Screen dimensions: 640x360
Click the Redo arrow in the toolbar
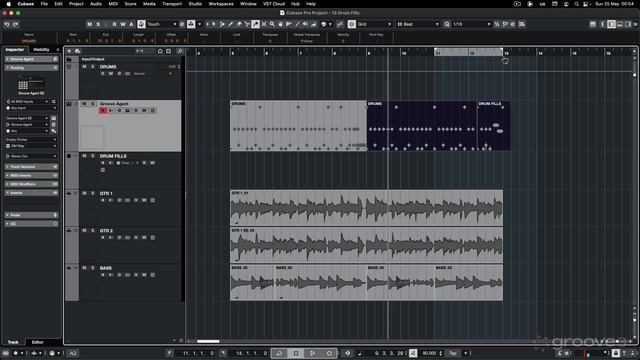[15, 24]
